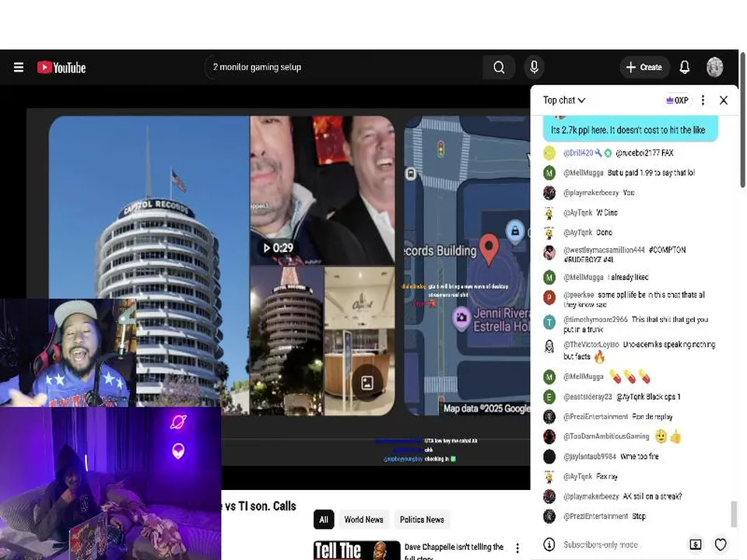This screenshot has width=747, height=560.
Task: Click the heart reaction icon
Action: (721, 544)
